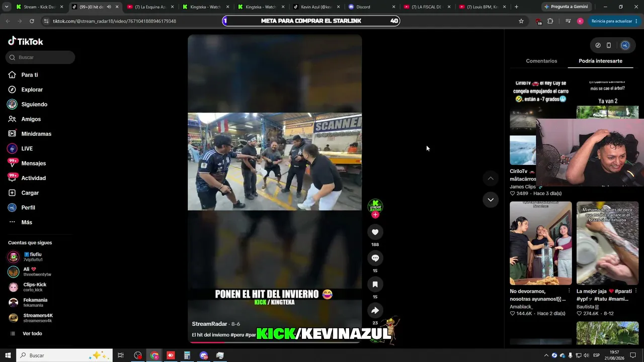
Task: Bookmark this page with the star
Action: (521, 21)
